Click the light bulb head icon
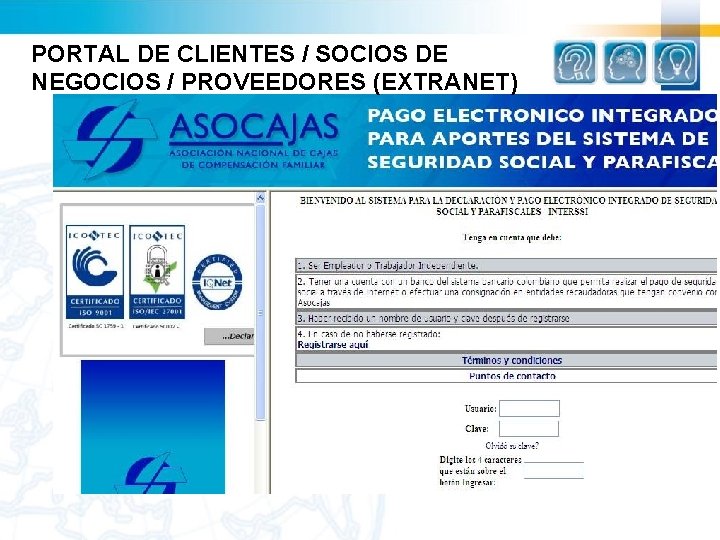This screenshot has width=720, height=540. [x=675, y=63]
